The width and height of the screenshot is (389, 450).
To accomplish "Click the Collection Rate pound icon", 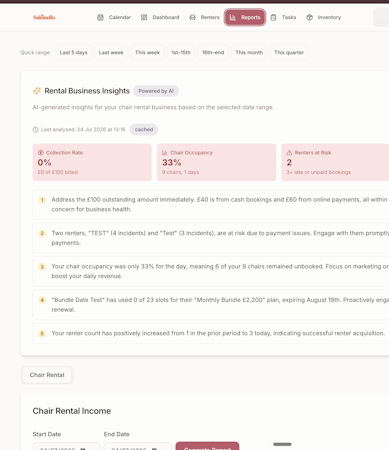I will 41,153.
